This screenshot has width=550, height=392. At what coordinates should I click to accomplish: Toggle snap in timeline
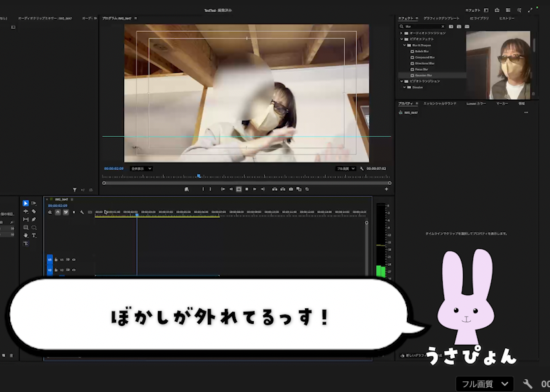click(57, 212)
